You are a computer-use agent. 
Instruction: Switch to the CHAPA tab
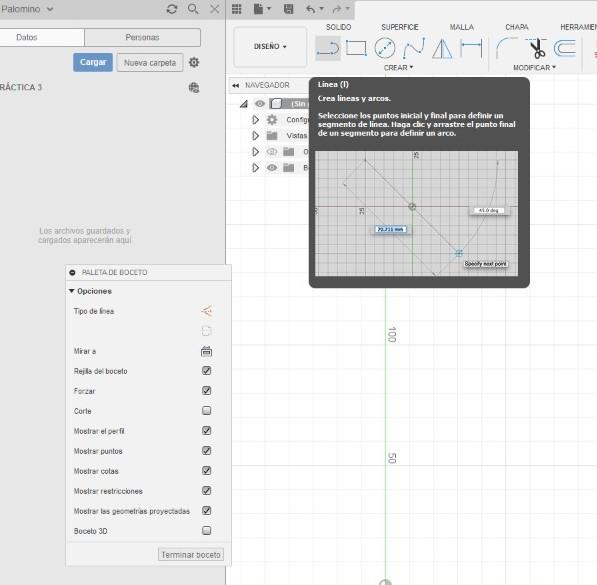(x=517, y=27)
